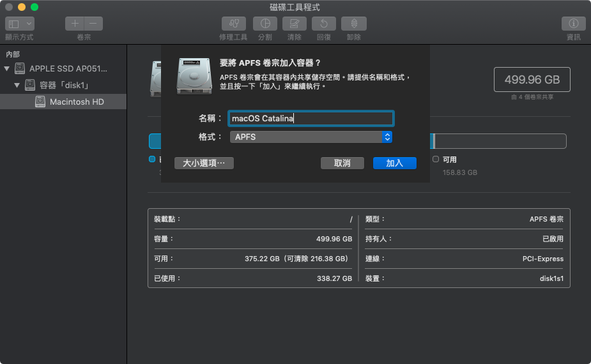The height and width of the screenshot is (364, 591).
Task: Click the Unmount (卸除) toolbar icon
Action: tap(353, 24)
